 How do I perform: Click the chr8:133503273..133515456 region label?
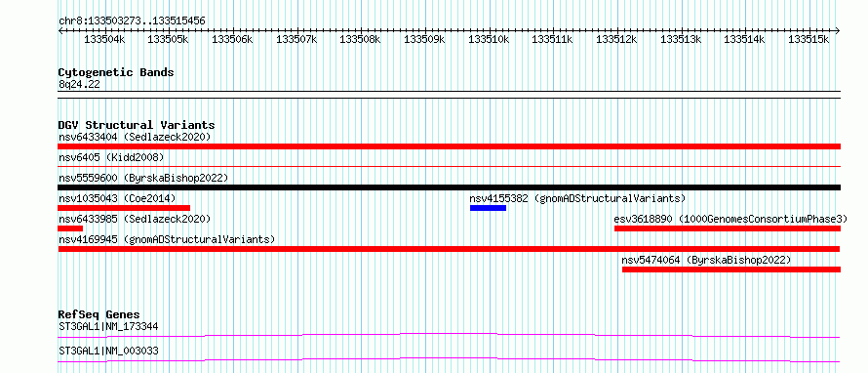(x=132, y=21)
